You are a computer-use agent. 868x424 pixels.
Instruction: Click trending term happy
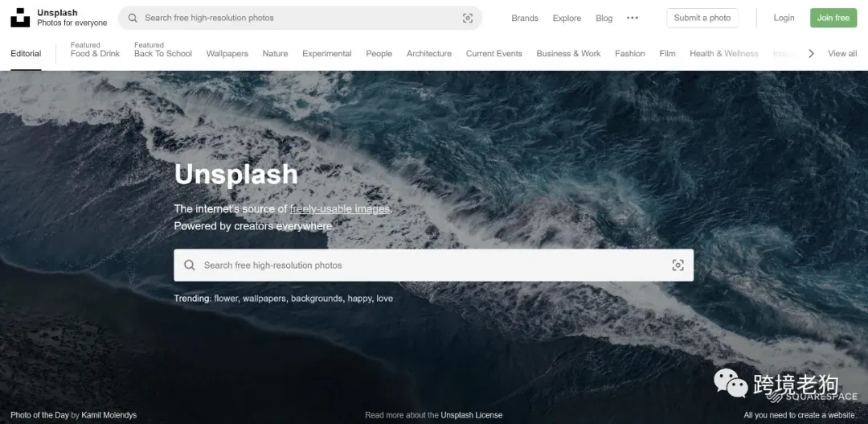(359, 298)
